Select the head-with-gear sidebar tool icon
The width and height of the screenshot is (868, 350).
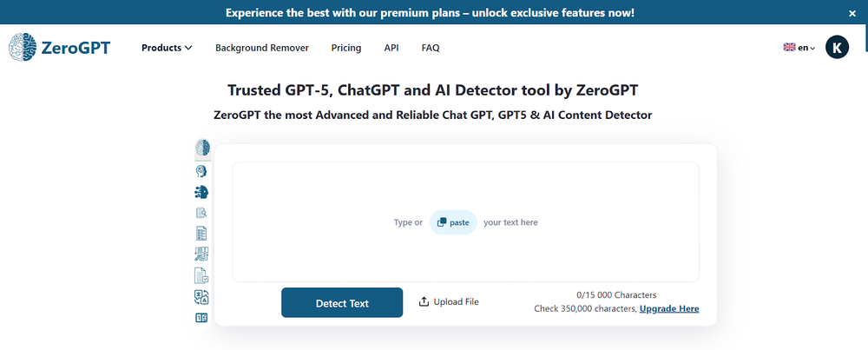click(x=201, y=171)
